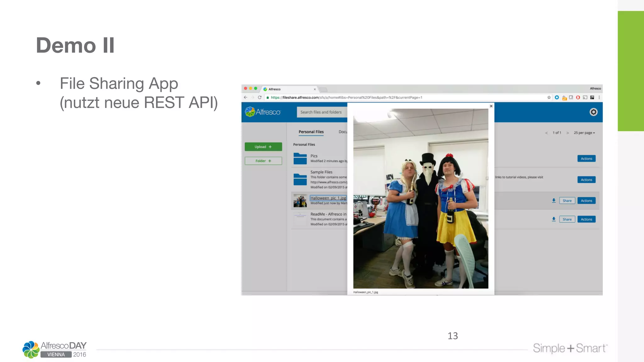The image size is (644, 362).
Task: Click the Personal Files breadcrumb label
Action: point(304,145)
